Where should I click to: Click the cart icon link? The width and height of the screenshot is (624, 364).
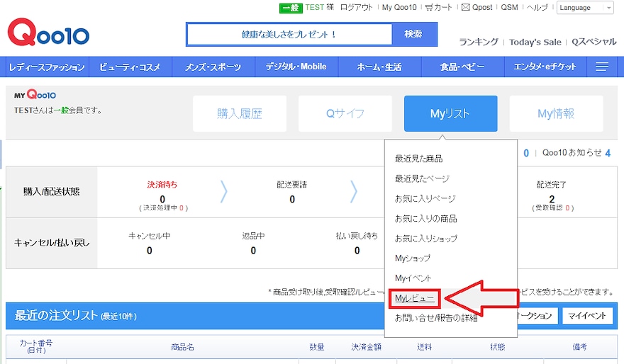[438, 7]
